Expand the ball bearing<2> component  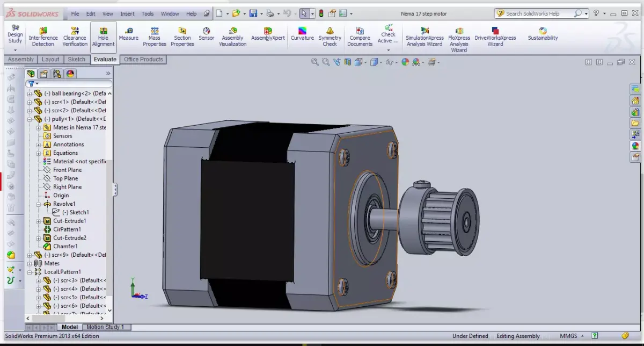[30, 93]
